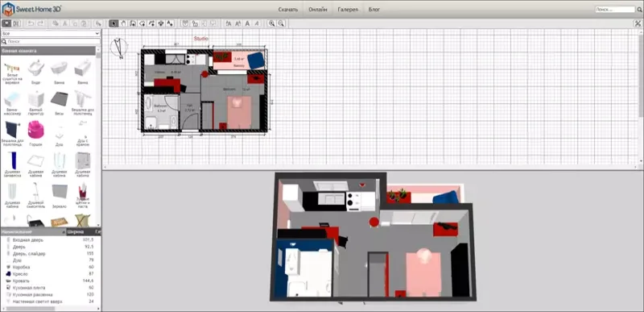Undo the last action
Viewport: 644px width, 312px height.
pos(31,24)
